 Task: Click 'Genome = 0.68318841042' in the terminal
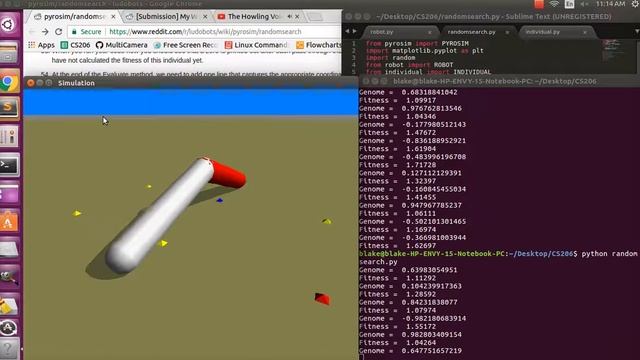click(x=408, y=92)
